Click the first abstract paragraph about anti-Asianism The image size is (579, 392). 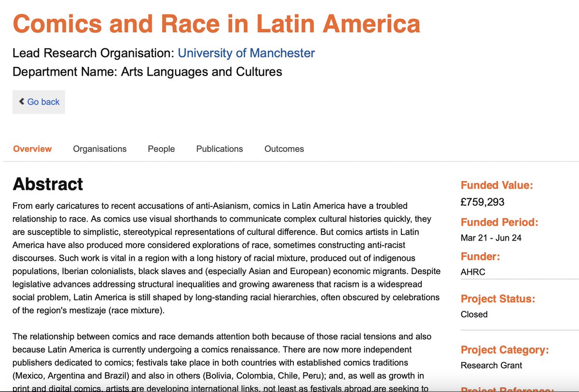tap(226, 258)
